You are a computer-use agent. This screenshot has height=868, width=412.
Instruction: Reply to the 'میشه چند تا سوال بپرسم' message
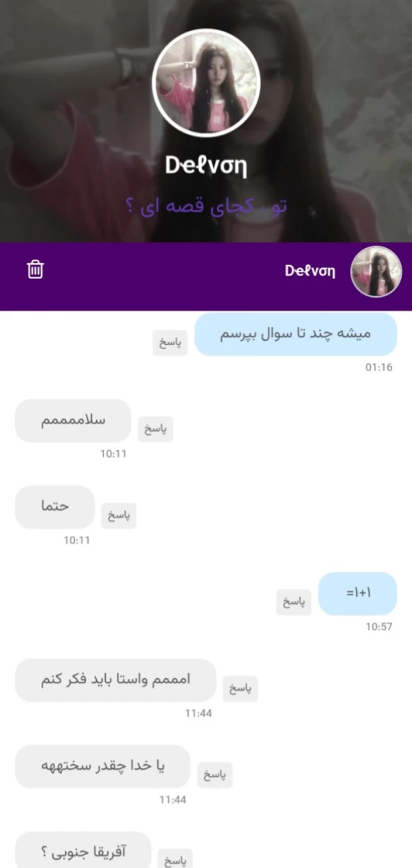coord(170,343)
